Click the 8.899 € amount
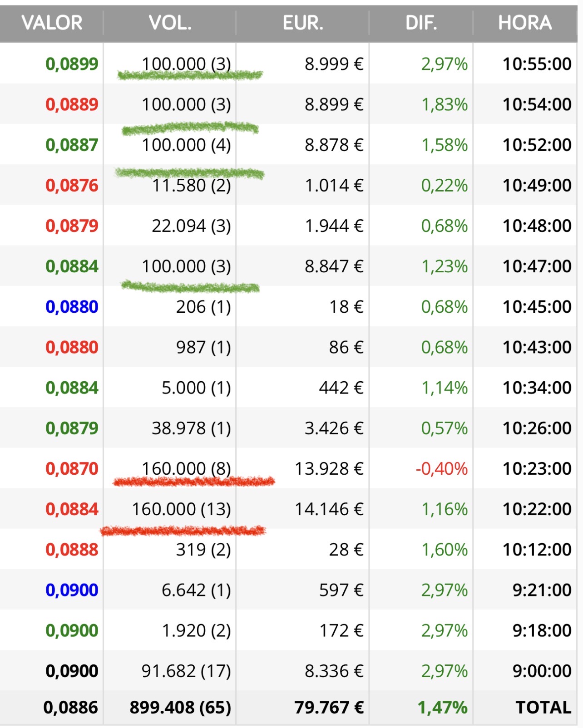583x728 pixels. tap(334, 104)
